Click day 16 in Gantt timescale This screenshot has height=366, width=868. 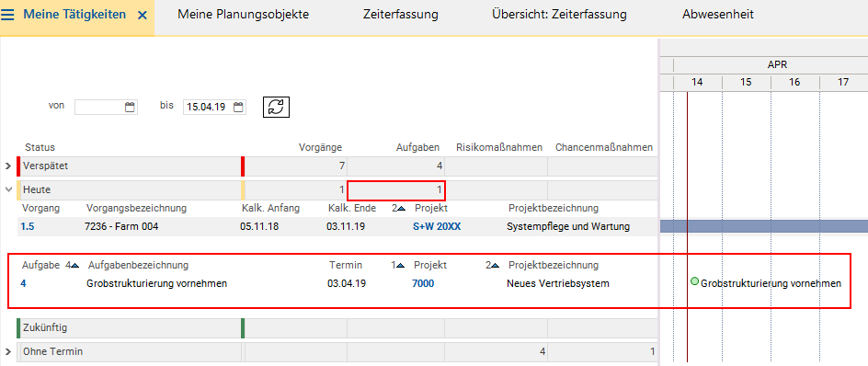coord(795,83)
